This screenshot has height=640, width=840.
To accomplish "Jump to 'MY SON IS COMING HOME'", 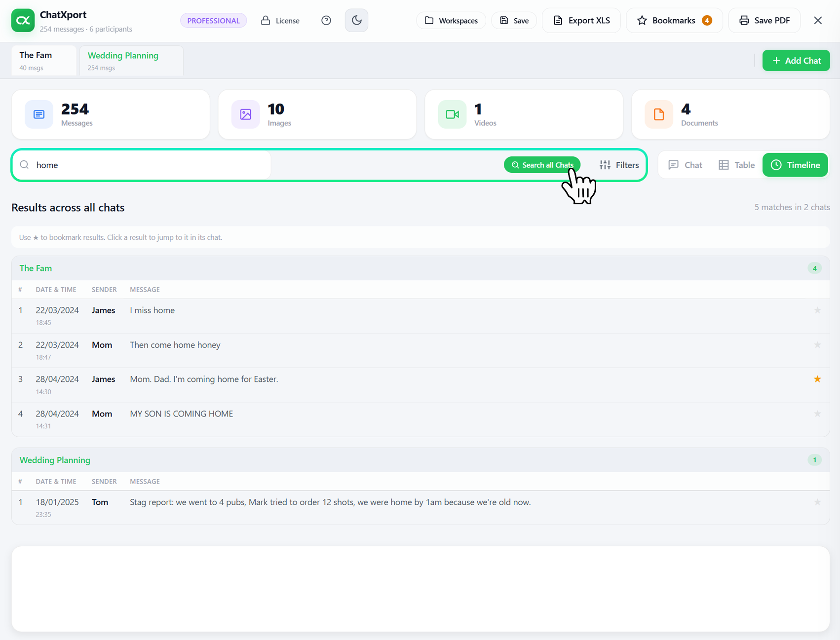I will pyautogui.click(x=420, y=419).
